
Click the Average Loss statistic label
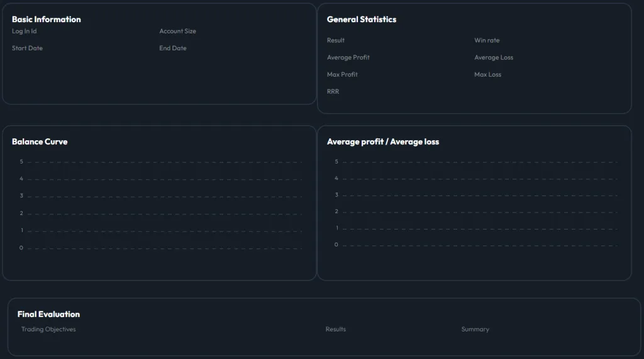tap(493, 57)
